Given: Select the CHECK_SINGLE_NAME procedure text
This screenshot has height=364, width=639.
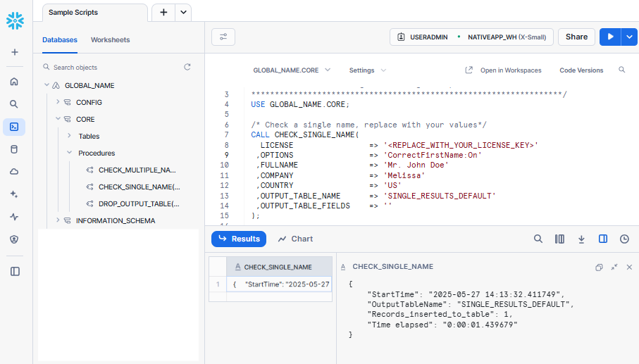Looking at the screenshot, I should [x=139, y=187].
